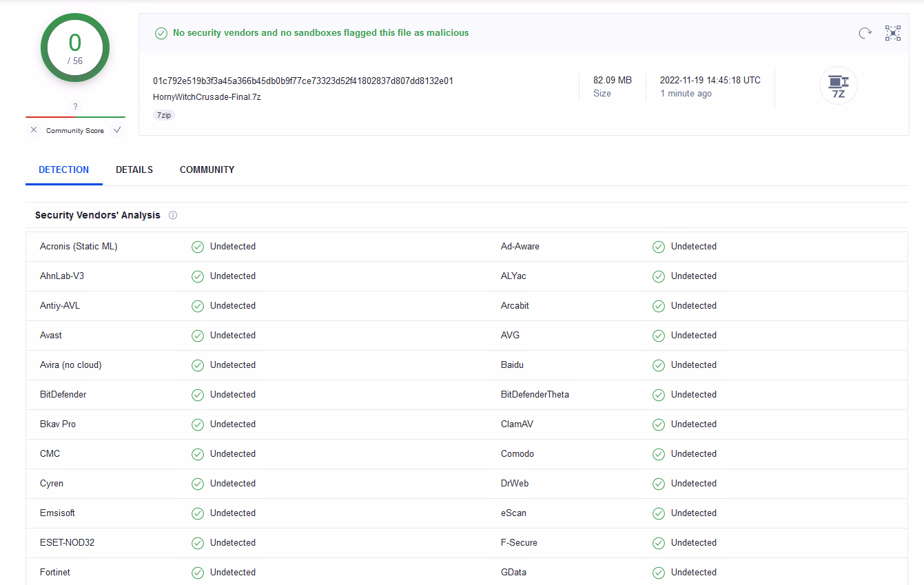Click the Acronis (Static ML) vendor name
Image resolution: width=924 pixels, height=585 pixels.
(x=79, y=247)
